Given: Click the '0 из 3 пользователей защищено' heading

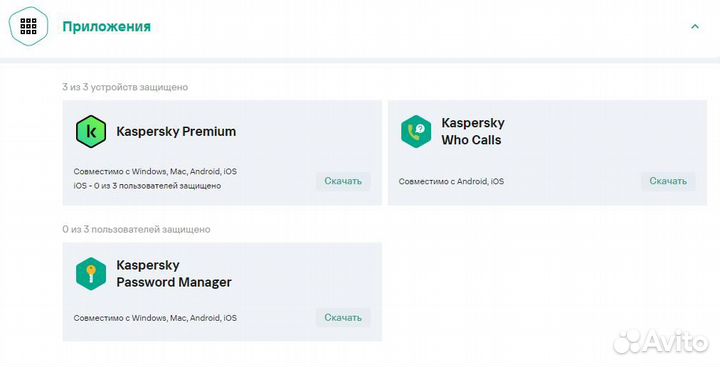Looking at the screenshot, I should tap(136, 229).
